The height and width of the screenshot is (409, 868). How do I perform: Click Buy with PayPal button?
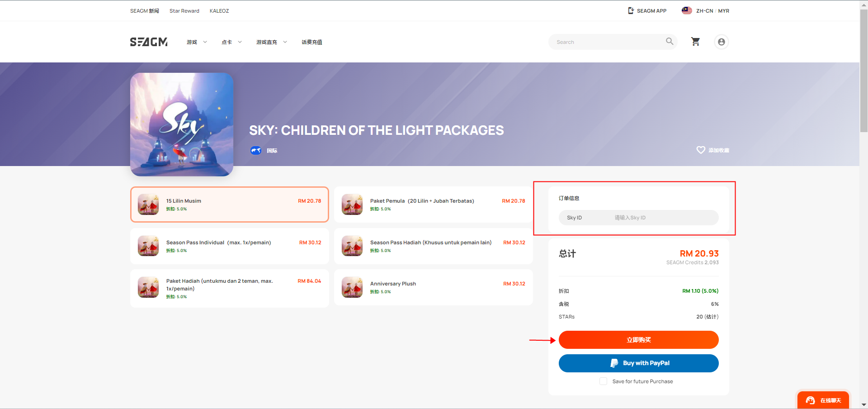tap(638, 363)
